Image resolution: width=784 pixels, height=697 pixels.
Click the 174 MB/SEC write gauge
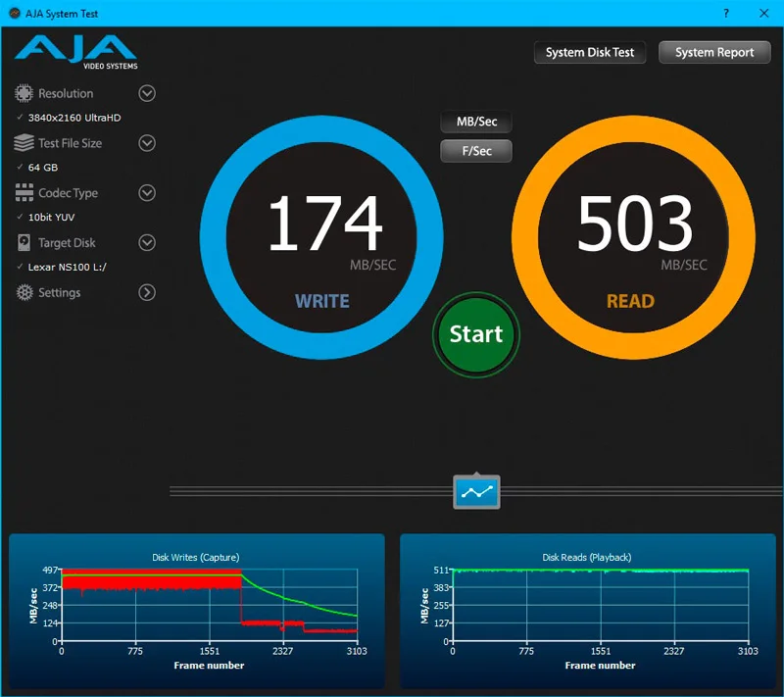(321, 237)
